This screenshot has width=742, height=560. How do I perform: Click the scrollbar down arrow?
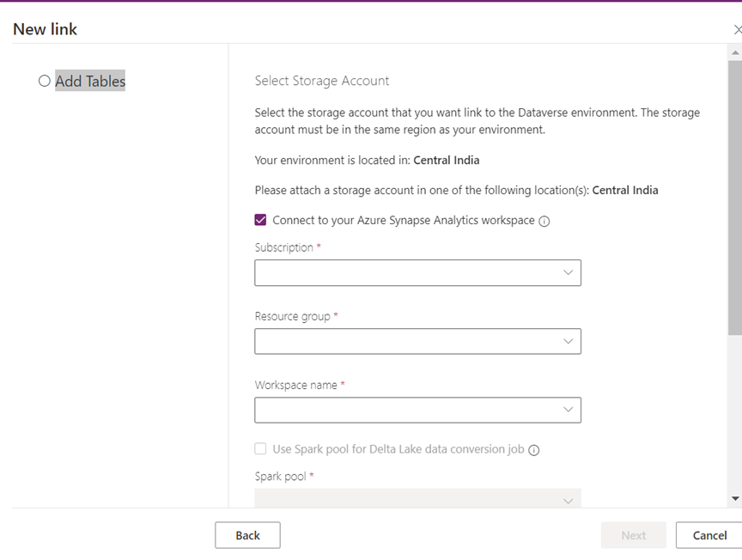tap(734, 498)
